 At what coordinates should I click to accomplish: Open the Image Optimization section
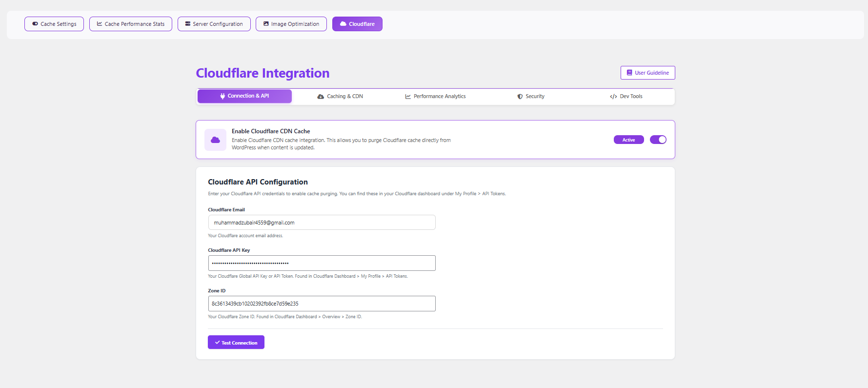coord(291,24)
